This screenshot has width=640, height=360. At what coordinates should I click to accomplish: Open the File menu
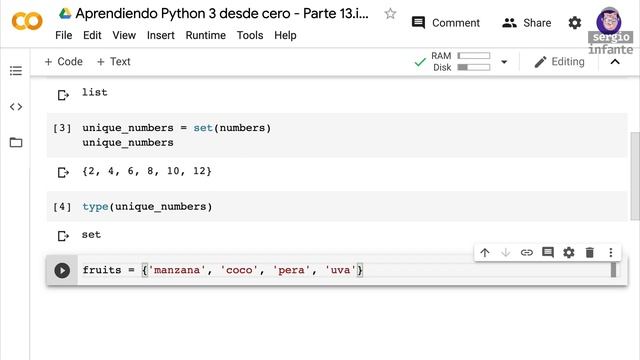click(x=64, y=36)
